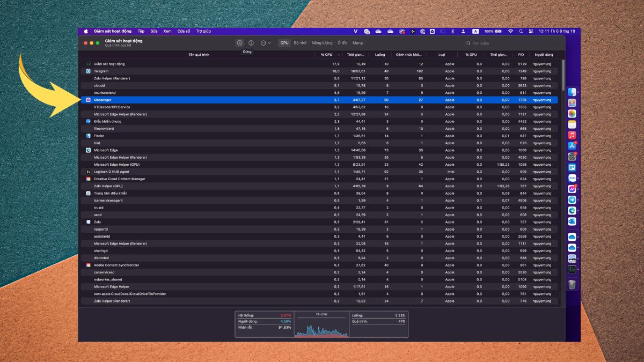The image size is (644, 362).
Task: Click the Tìm kiếm search field
Action: [x=513, y=43]
